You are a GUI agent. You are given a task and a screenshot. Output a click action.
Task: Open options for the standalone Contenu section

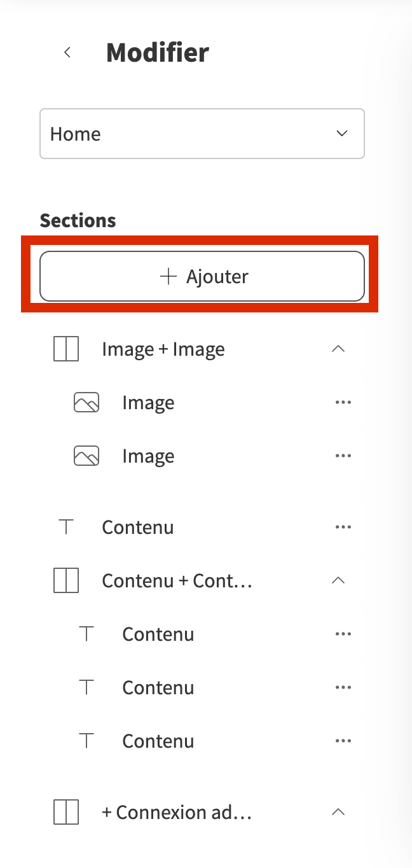(343, 528)
